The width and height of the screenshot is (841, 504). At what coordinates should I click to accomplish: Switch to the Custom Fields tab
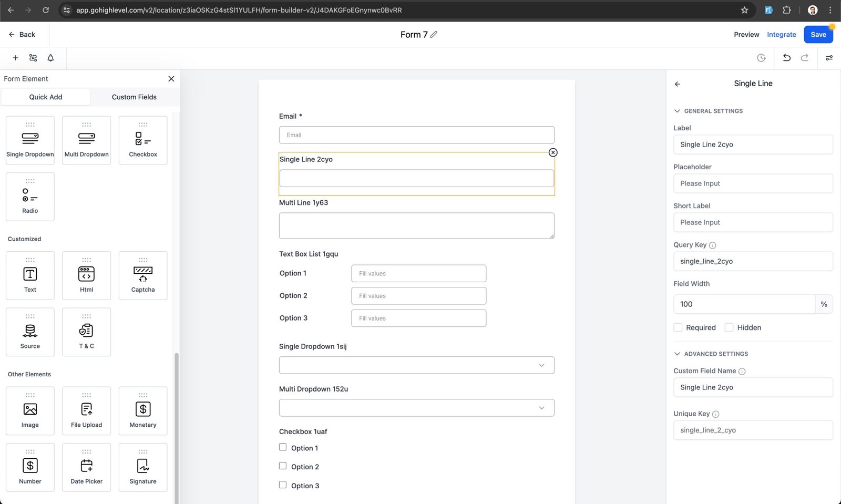[134, 97]
